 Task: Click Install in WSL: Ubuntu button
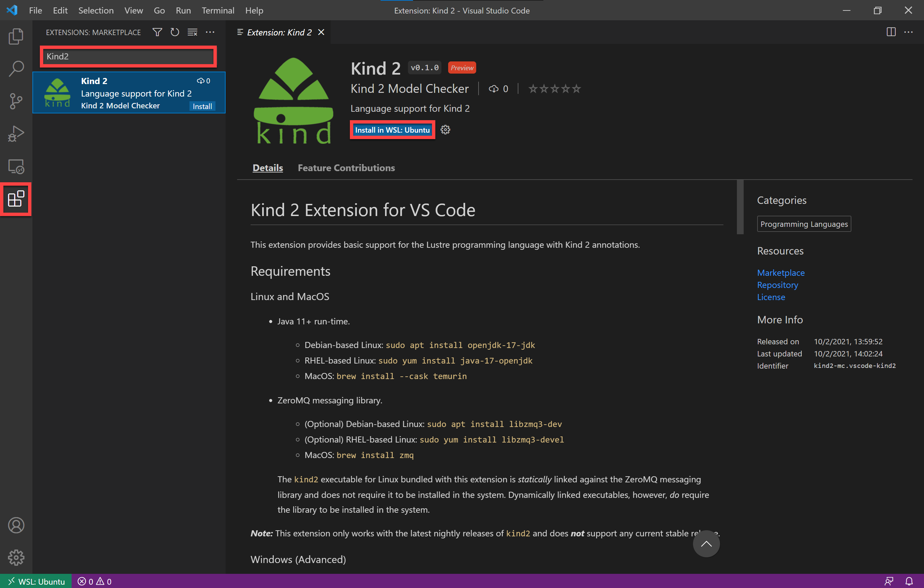tap(392, 130)
